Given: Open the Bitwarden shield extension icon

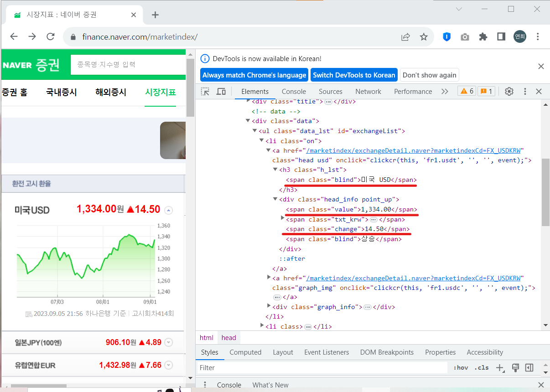Looking at the screenshot, I should pos(446,37).
